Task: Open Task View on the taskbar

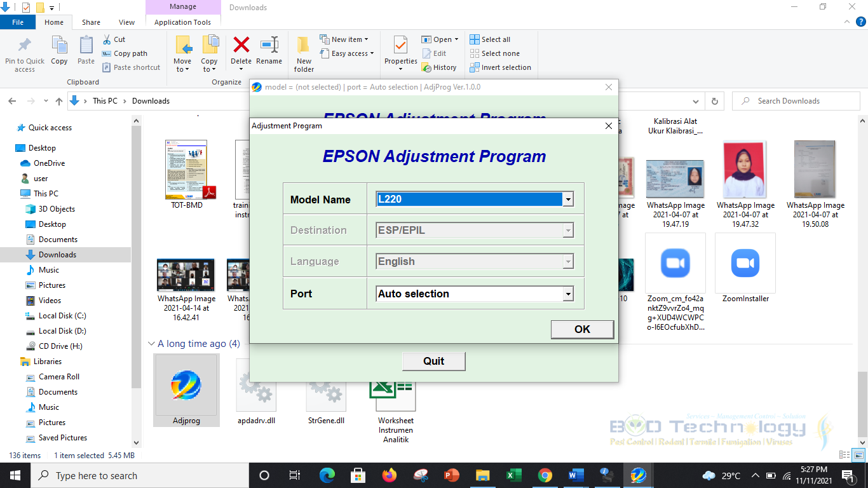Action: (x=295, y=475)
